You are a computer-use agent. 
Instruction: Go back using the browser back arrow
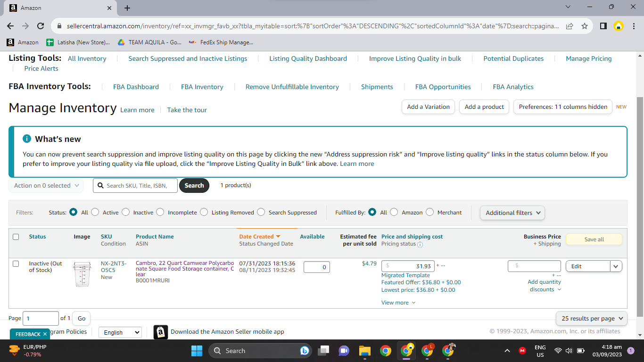[x=10, y=26]
